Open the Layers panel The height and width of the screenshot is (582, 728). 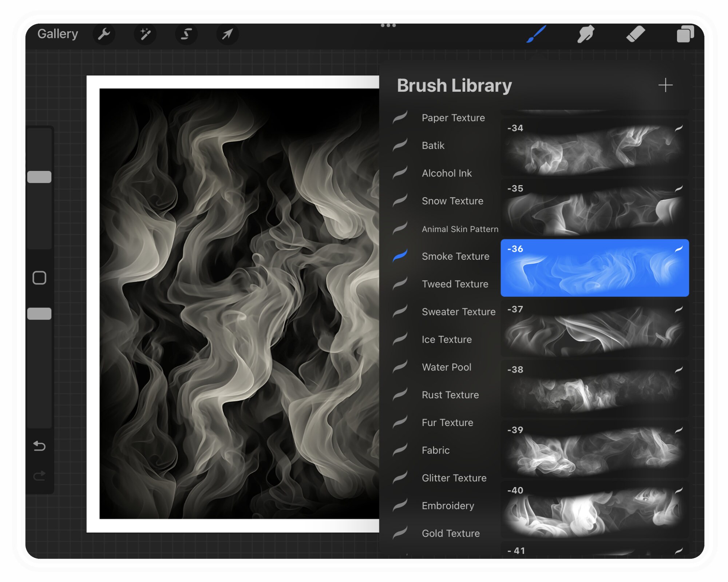(685, 34)
